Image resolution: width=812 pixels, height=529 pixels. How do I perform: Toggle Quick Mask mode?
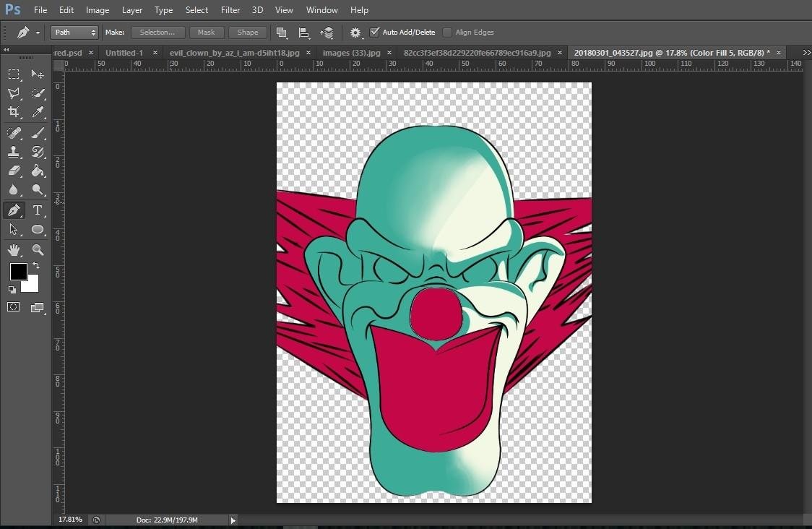[x=14, y=307]
